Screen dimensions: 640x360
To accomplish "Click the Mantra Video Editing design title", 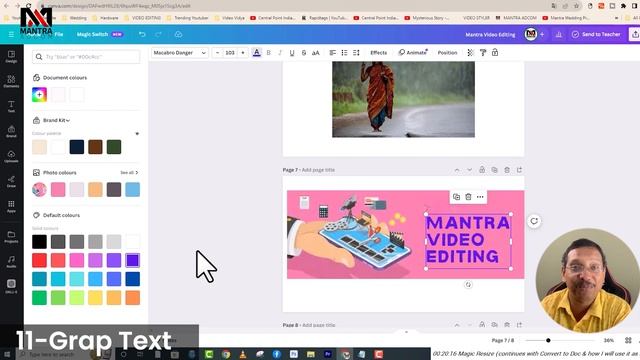I will pos(490,35).
